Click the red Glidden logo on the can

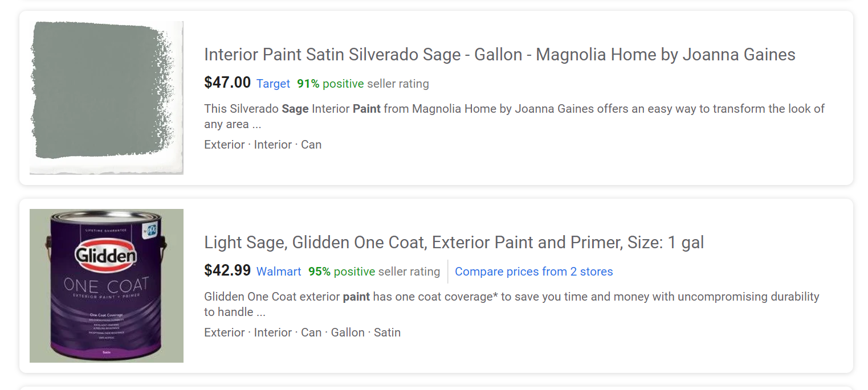pyautogui.click(x=106, y=256)
